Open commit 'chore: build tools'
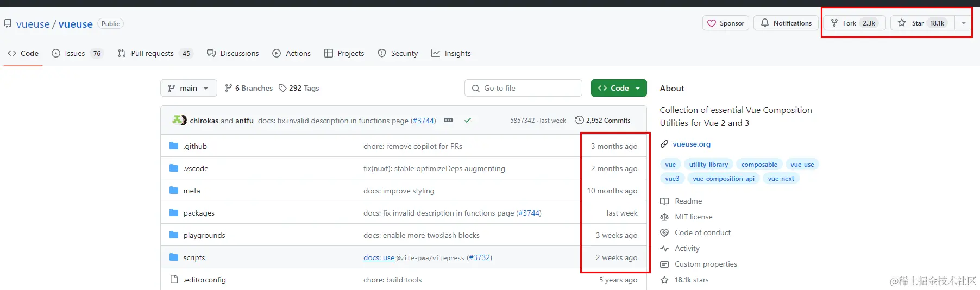Viewport: 980px width, 290px height. coord(392,280)
